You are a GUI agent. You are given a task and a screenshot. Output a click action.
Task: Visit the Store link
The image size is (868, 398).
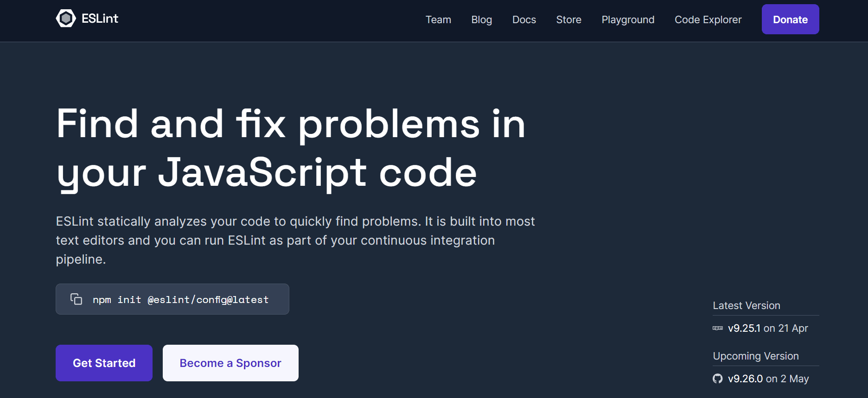pos(568,20)
